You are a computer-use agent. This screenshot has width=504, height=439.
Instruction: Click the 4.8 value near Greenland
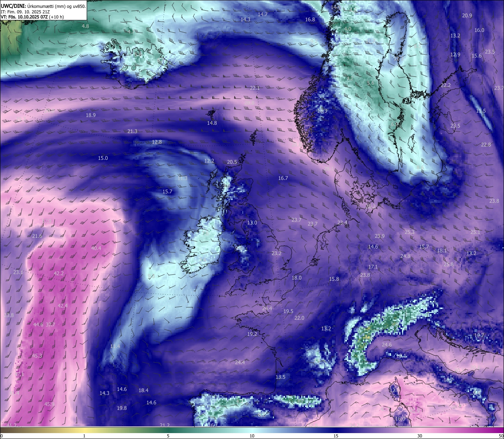pyautogui.click(x=85, y=26)
